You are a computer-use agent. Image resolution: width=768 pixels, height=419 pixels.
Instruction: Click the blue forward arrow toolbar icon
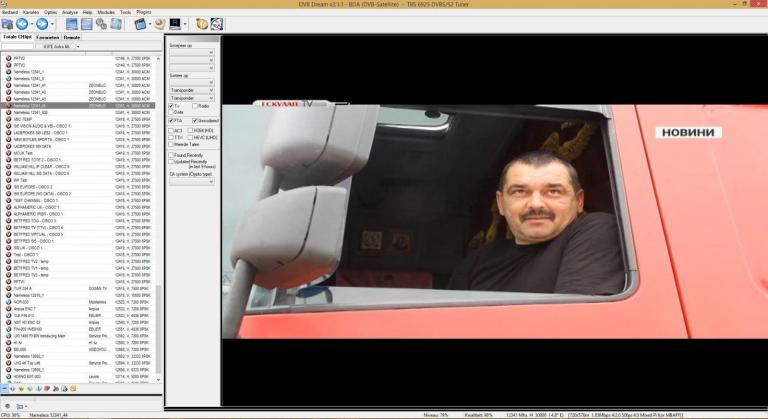41,23
